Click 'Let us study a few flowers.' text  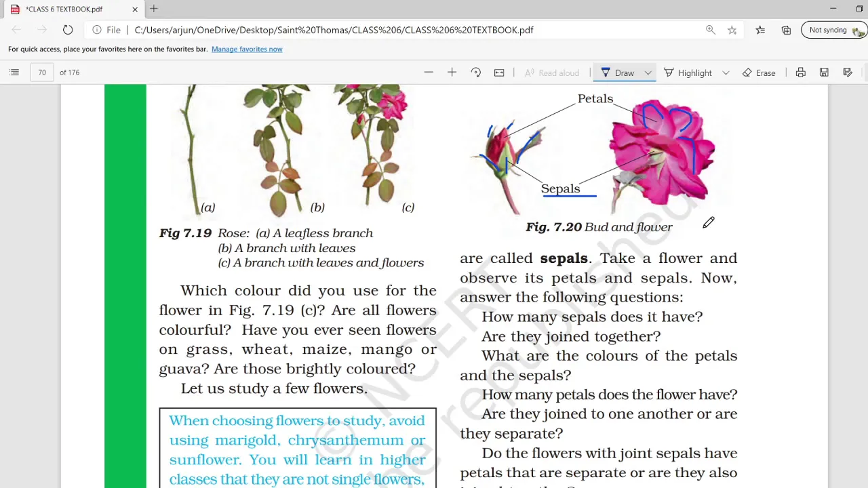274,388
